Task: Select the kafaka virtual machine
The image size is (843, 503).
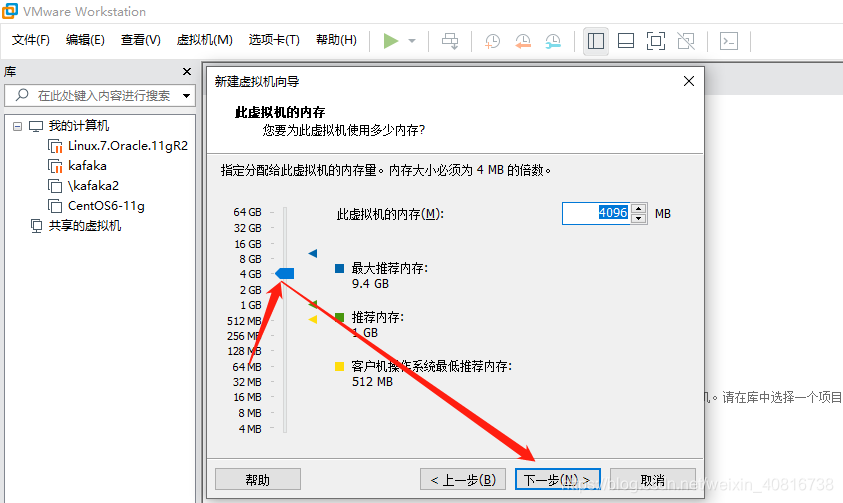Action: (87, 166)
